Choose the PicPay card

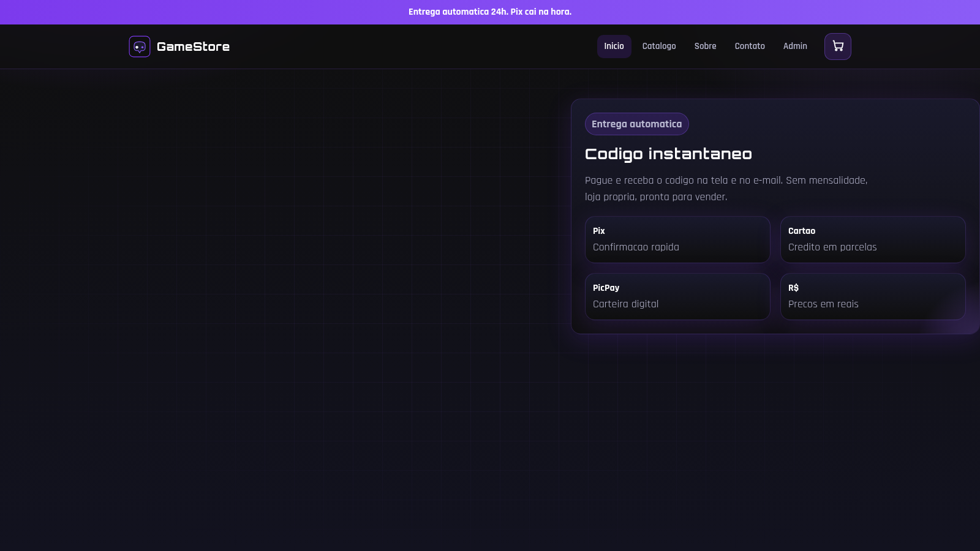click(x=677, y=296)
